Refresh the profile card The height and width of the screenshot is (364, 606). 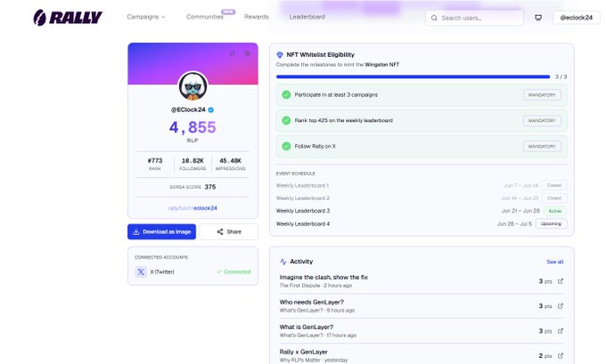[233, 53]
